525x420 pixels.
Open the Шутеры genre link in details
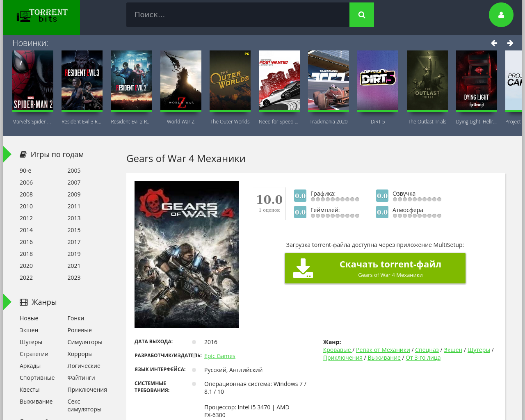(x=479, y=350)
